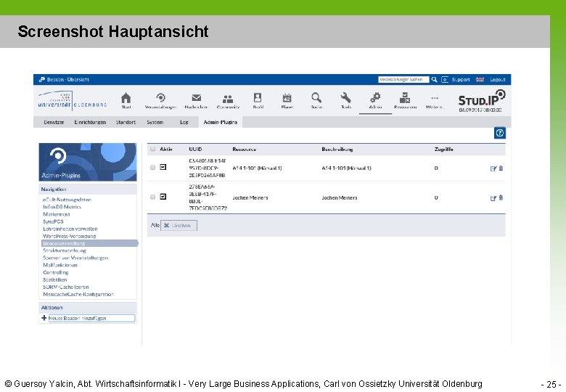Select checkbox for A14 1-101 row
The width and height of the screenshot is (566, 392).
point(152,168)
